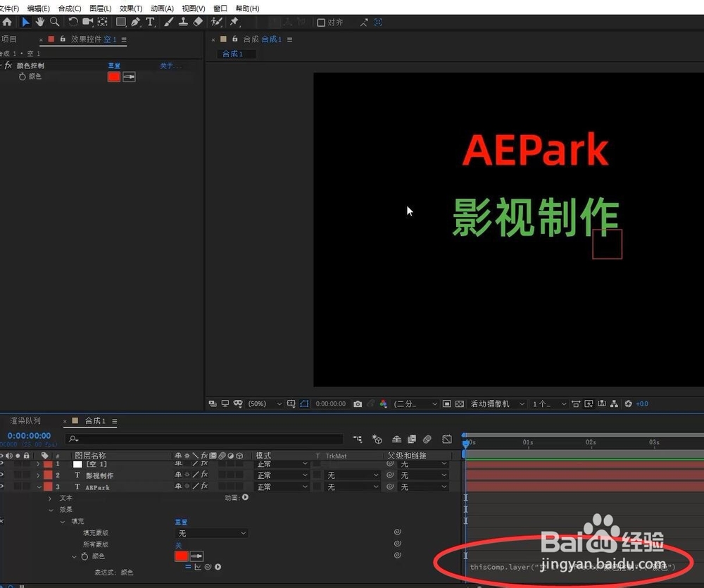The height and width of the screenshot is (588, 704).
Task: Click the eyedropper in Effect Controls panel
Action: coord(130,77)
